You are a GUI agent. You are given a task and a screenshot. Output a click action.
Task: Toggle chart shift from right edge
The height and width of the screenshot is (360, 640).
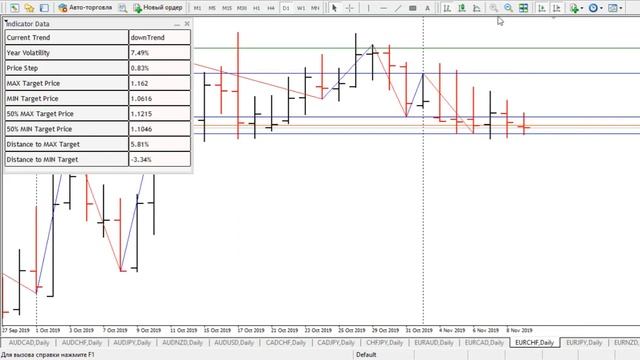(x=557, y=8)
